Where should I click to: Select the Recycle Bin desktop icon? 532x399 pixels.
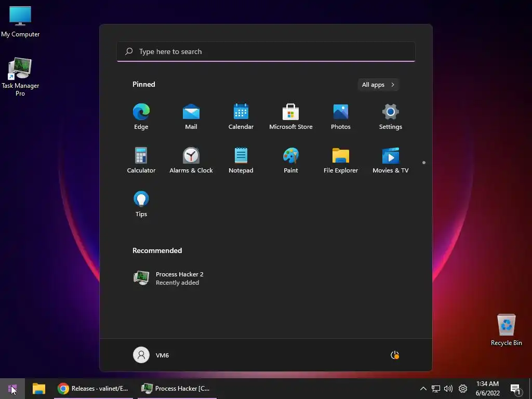click(x=506, y=330)
